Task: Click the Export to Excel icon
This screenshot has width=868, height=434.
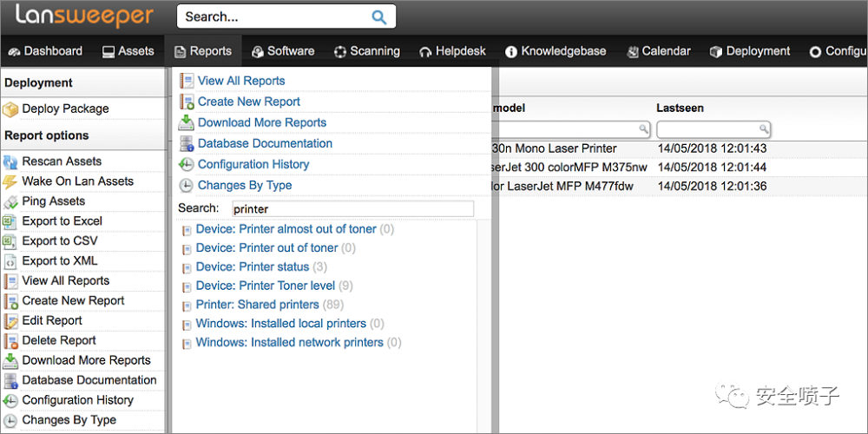Action: click(x=10, y=221)
